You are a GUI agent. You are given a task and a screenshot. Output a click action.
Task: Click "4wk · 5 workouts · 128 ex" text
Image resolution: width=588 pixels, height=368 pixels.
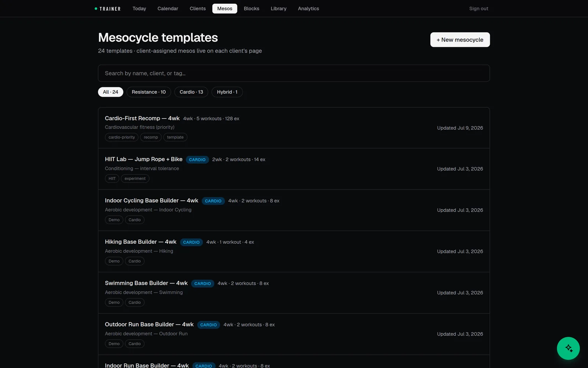[211, 118]
